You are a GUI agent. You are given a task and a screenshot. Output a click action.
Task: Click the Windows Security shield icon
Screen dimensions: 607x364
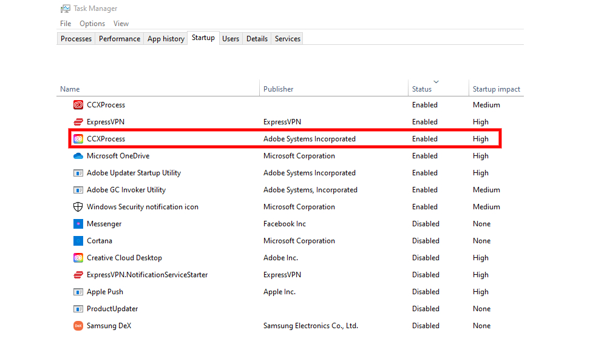(x=78, y=207)
